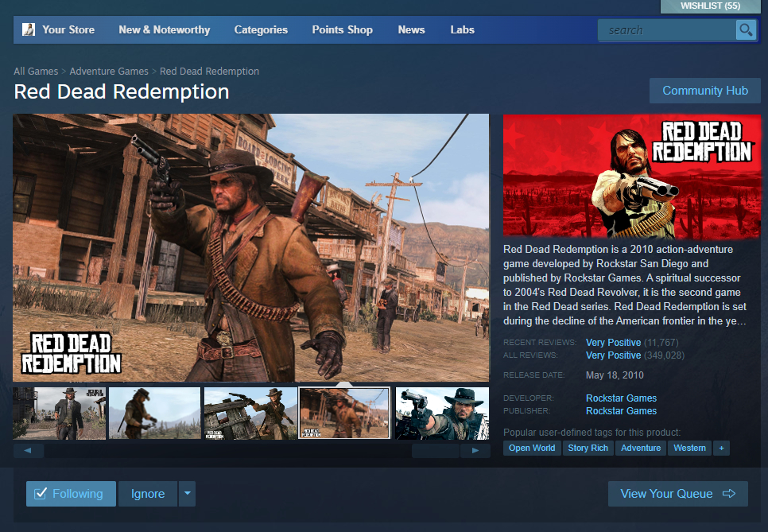
Task: Open the Wishlist (55) button
Action: [x=710, y=6]
